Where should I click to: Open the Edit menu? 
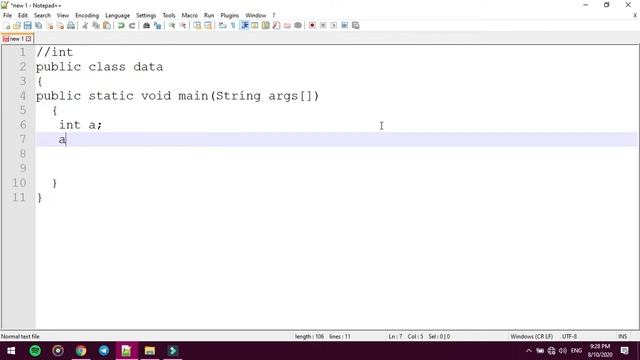tap(22, 16)
